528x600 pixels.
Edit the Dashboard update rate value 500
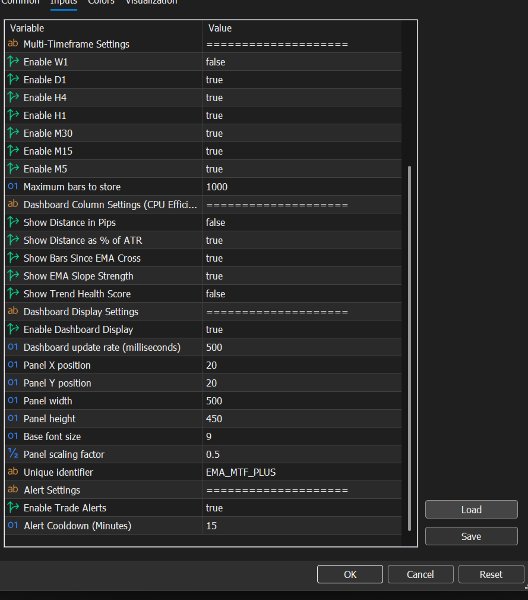214,347
